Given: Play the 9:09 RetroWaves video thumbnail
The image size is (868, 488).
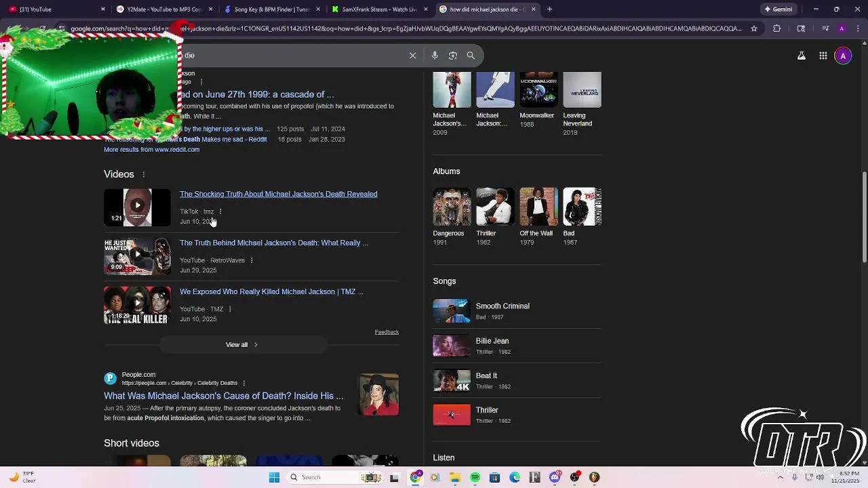Looking at the screenshot, I should (137, 256).
